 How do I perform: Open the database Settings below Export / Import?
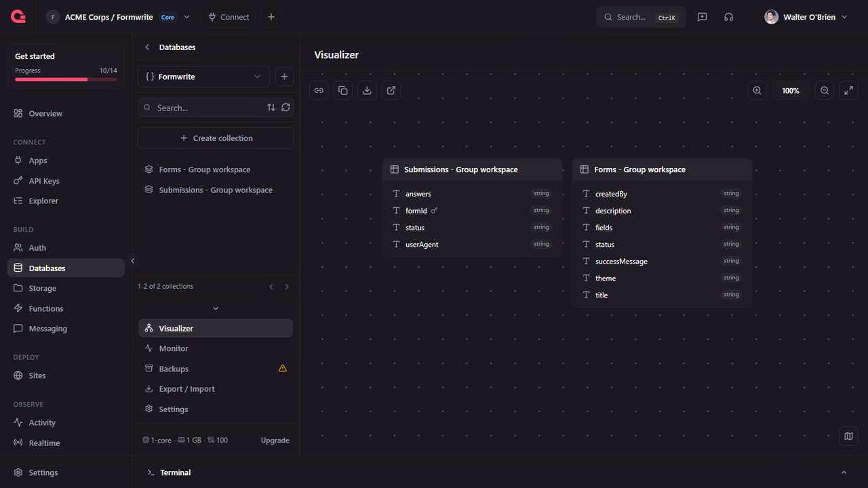click(216, 409)
